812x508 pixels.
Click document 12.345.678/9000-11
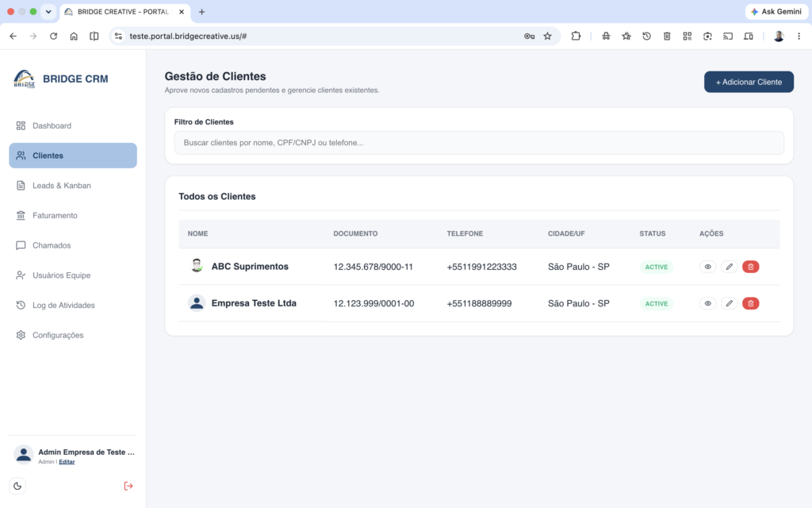[x=373, y=267]
